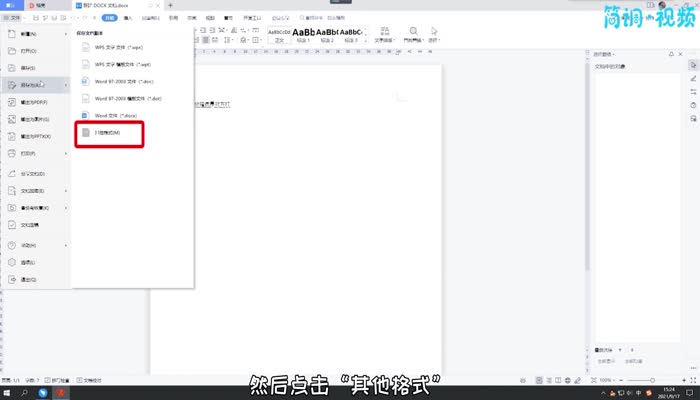Click Exit (退出) in the file menu
The image size is (700, 400).
pyautogui.click(x=28, y=280)
